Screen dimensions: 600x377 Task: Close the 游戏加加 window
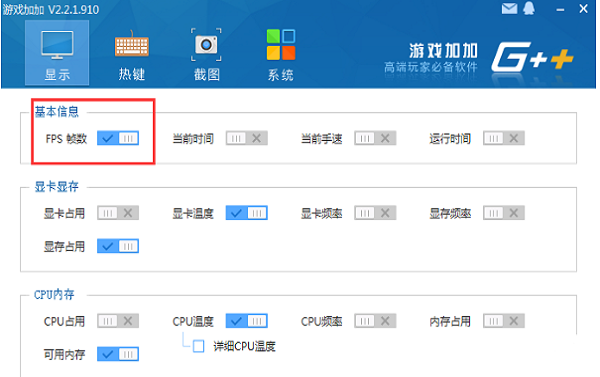(x=583, y=8)
